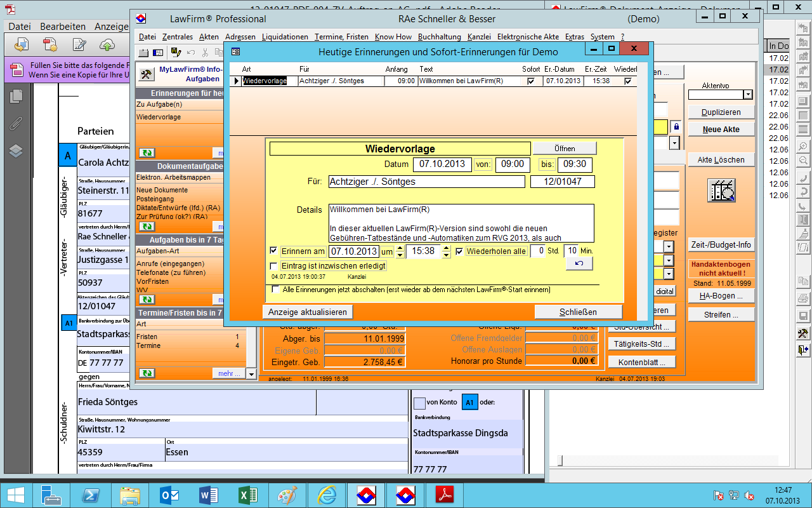This screenshot has height=508, width=812.
Task: Check Eintrag ist inzwischen erledigt
Action: [x=273, y=265]
